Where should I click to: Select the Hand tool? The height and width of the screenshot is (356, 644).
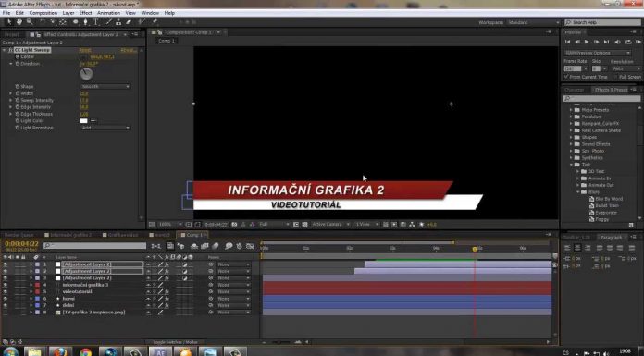pos(19,22)
